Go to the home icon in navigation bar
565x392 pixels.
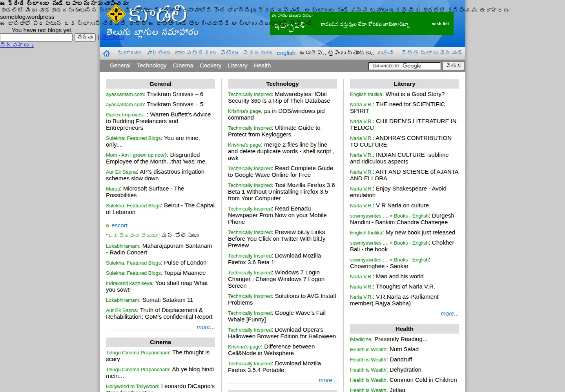pos(106,53)
